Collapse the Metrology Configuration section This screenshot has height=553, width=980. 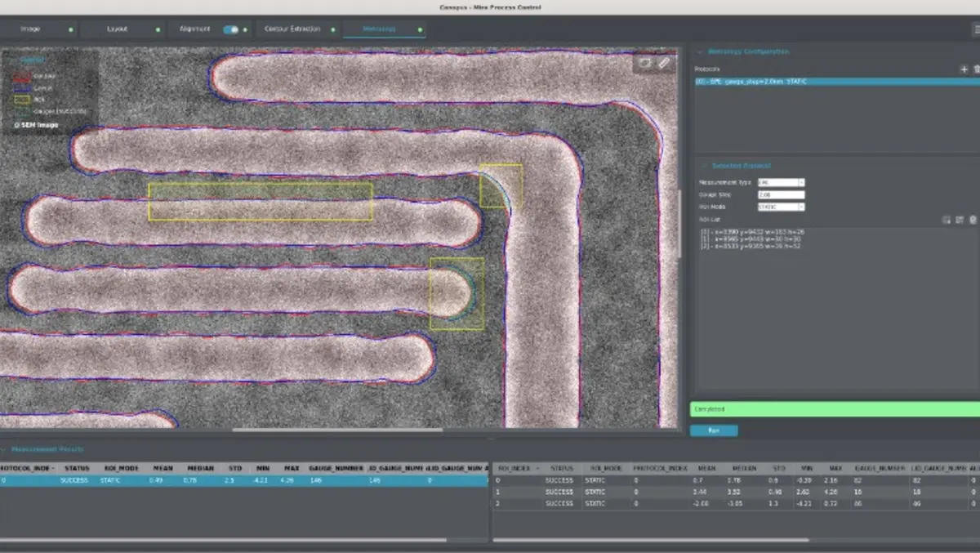pos(700,51)
